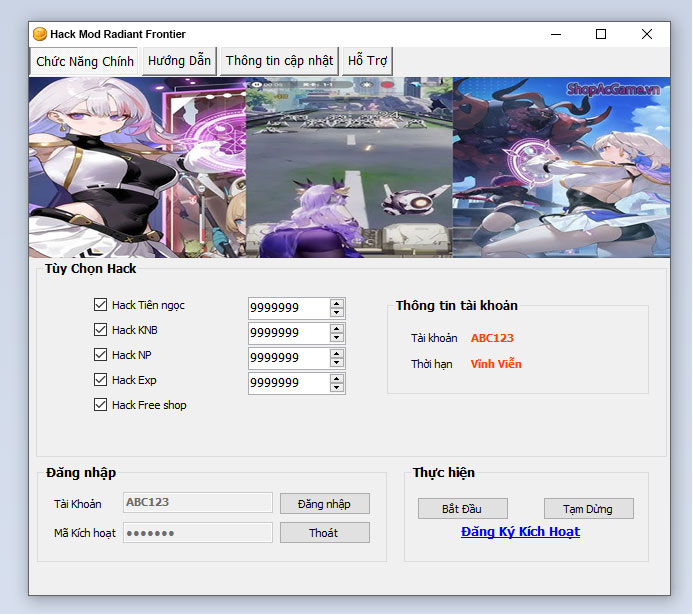Decrease Hack KNB value with down arrow
693x616 pixels.
(337, 338)
